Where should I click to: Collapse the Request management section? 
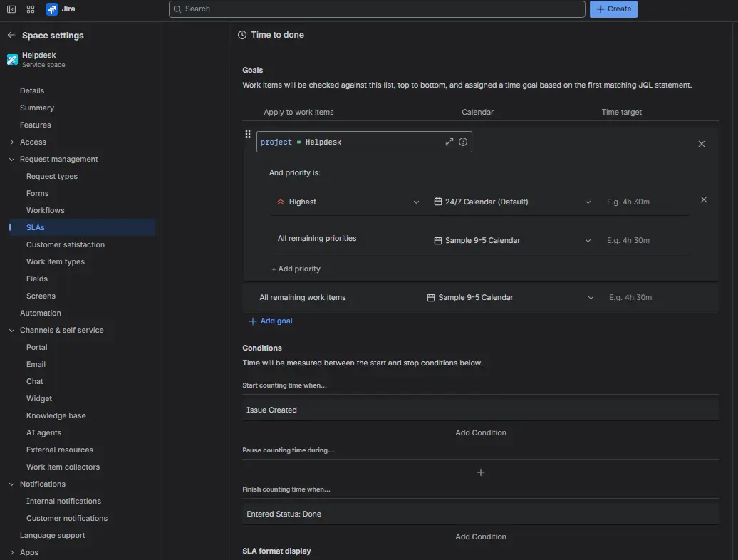[11, 159]
